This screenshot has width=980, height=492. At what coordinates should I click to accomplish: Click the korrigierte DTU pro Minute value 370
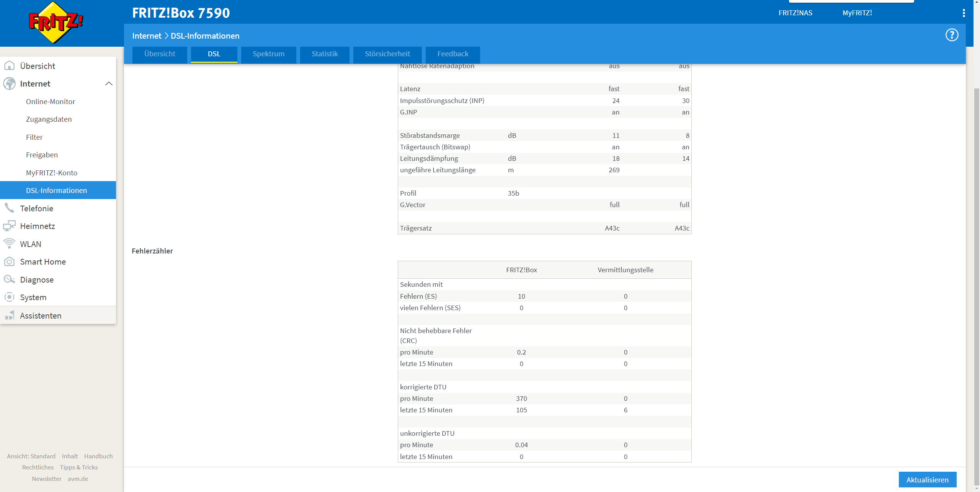tap(521, 398)
